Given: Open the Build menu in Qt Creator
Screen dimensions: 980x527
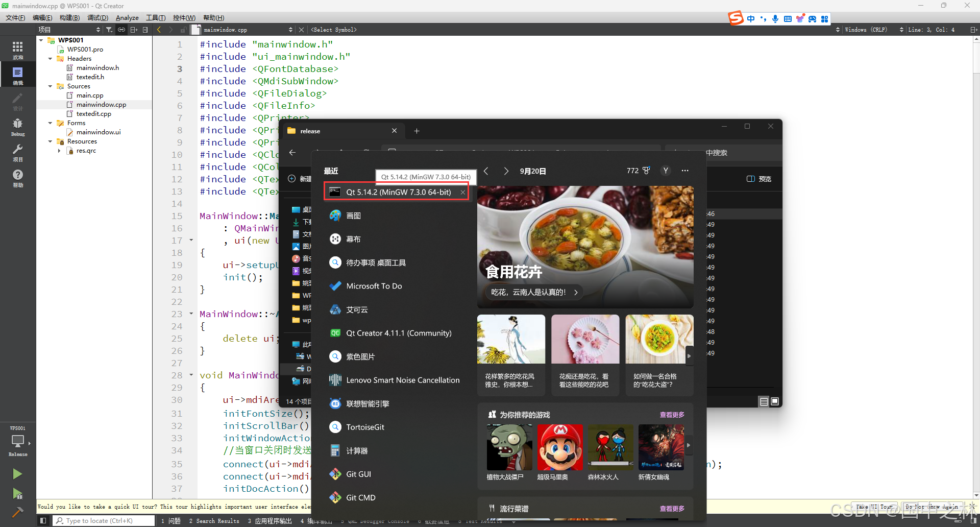Looking at the screenshot, I should (x=69, y=17).
